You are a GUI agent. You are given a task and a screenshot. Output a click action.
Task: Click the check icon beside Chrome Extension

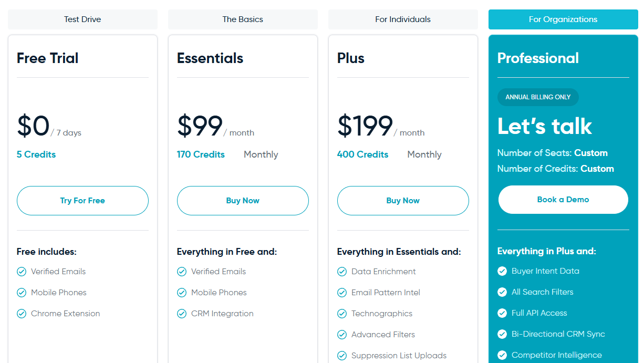22,314
